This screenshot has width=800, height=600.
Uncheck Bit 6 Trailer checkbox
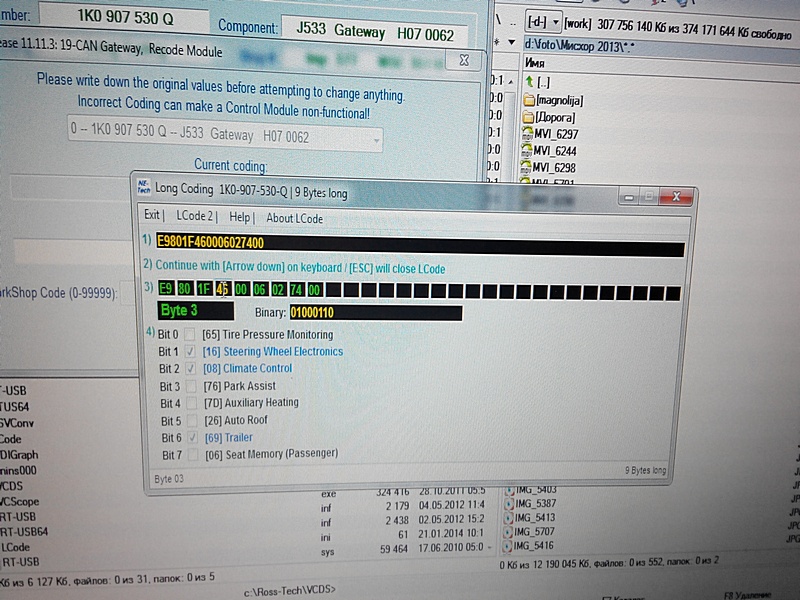tap(192, 438)
